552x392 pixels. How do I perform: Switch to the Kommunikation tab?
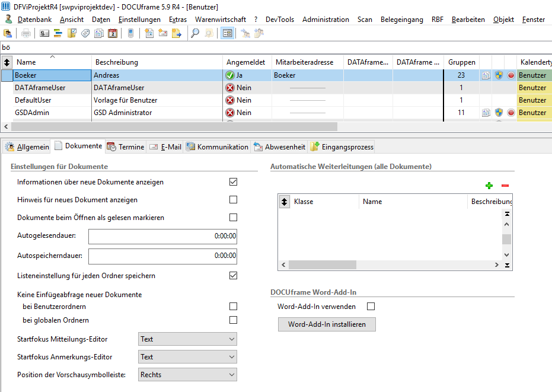pyautogui.click(x=217, y=147)
